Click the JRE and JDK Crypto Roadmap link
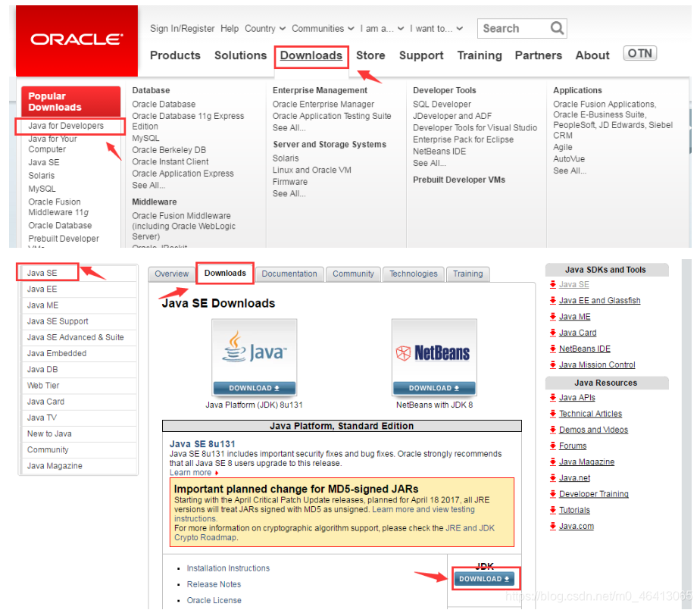Image resolution: width=700 pixels, height=610 pixels. [334, 533]
